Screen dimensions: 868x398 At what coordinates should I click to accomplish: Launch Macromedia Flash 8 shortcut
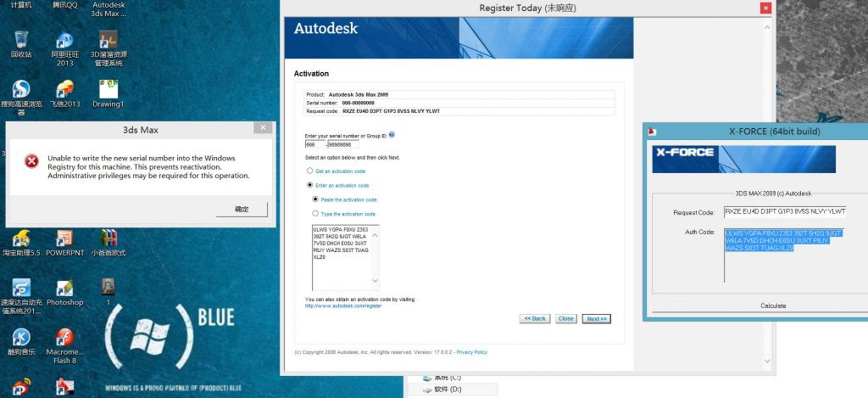[x=64, y=337]
